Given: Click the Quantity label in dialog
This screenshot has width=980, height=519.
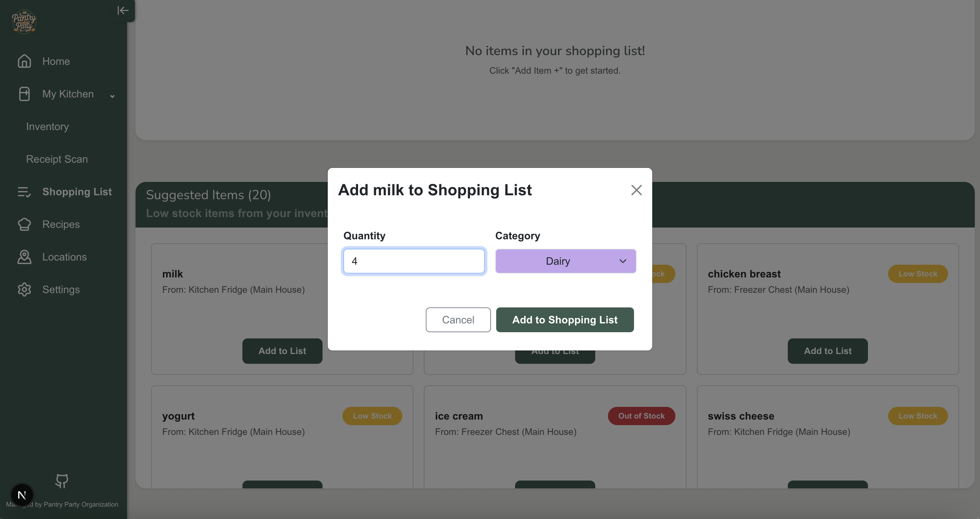Looking at the screenshot, I should (364, 236).
